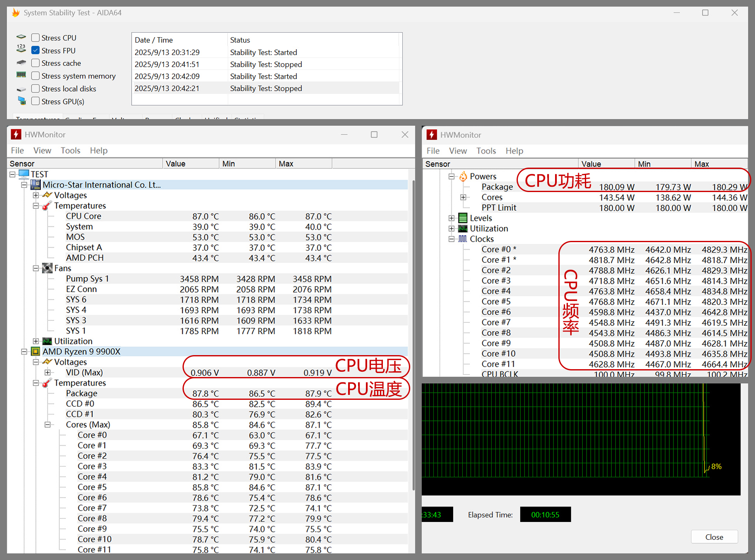The width and height of the screenshot is (755, 560).
Task: Expand the motherboard Voltages tree node
Action: (x=36, y=195)
